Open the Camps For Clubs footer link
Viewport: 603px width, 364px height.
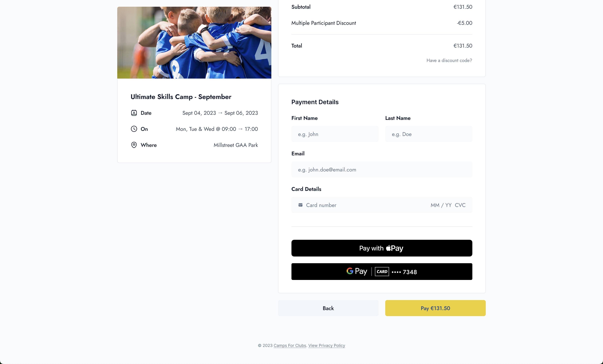click(x=290, y=345)
